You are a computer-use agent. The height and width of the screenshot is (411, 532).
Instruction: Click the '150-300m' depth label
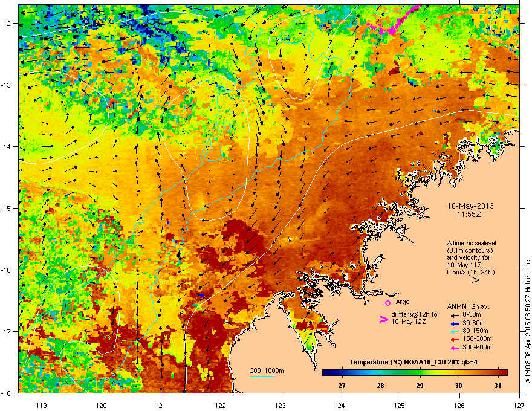pos(477,338)
